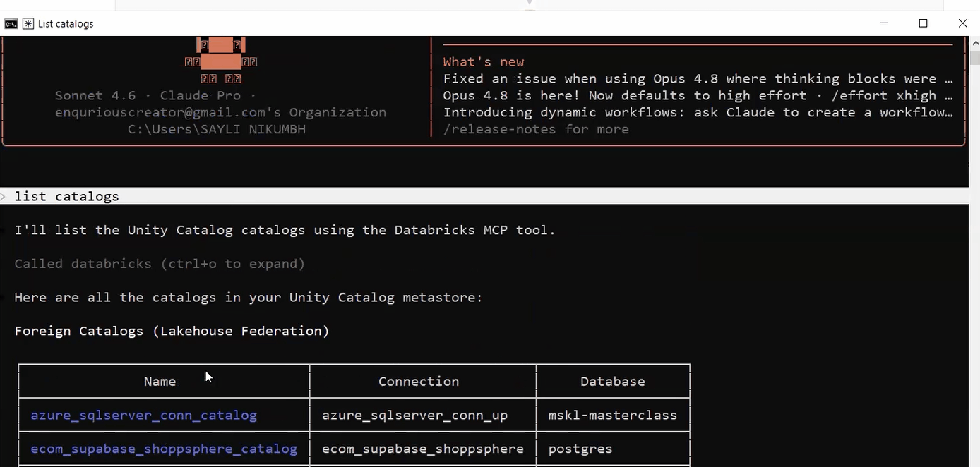
Task: Click the "list catalogs" prompt input line
Action: [x=484, y=196]
